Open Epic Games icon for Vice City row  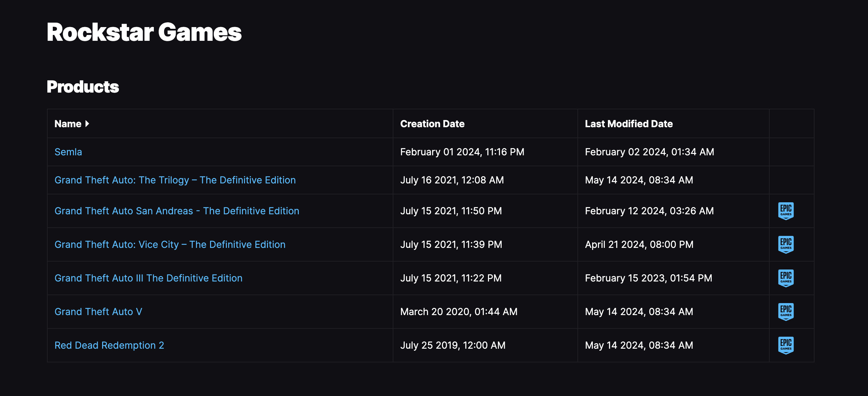pyautogui.click(x=786, y=244)
